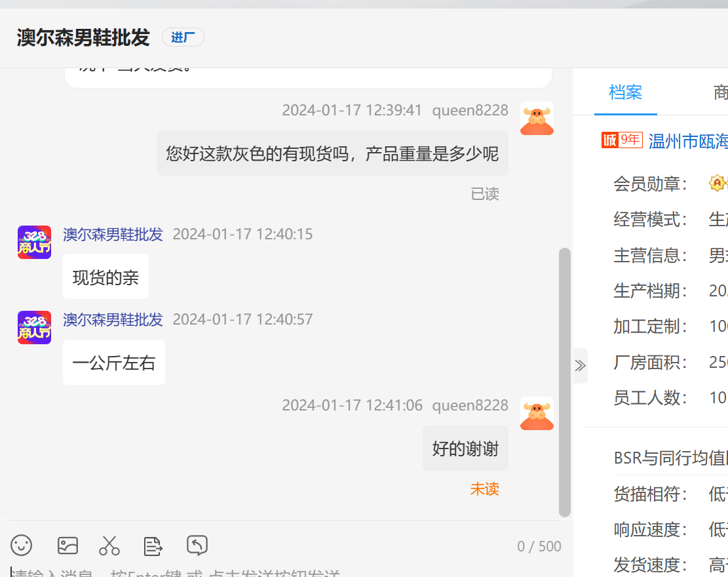Click seller name 澳尔森男鞋批发 at 12:40:15
The width and height of the screenshot is (728, 577).
coord(113,234)
